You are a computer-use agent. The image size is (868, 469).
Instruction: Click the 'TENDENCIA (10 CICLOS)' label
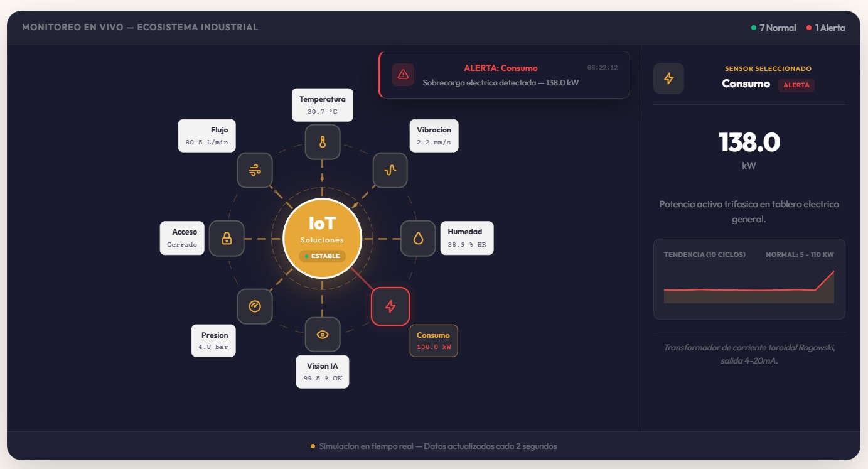click(x=705, y=254)
